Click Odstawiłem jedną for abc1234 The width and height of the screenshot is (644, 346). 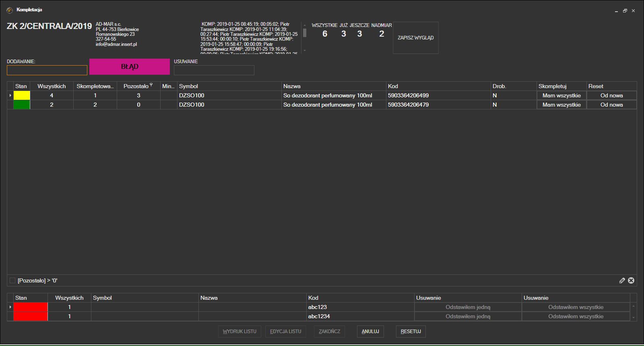coord(468,316)
